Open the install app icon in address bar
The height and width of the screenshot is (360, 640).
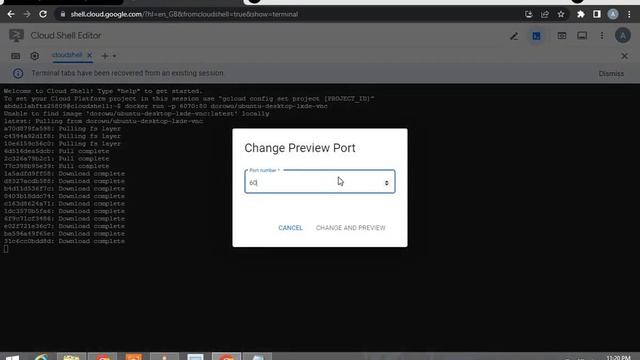click(x=529, y=14)
